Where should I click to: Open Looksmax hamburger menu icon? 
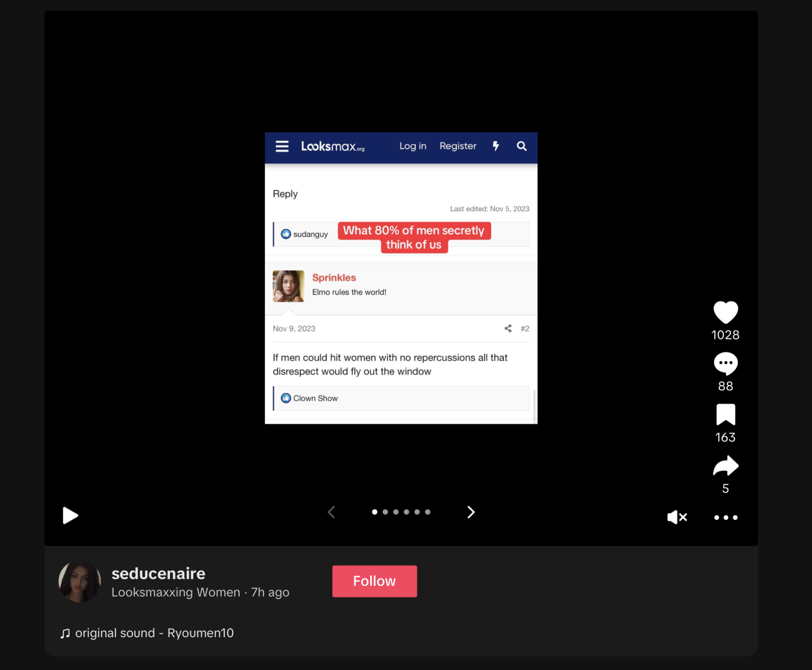pyautogui.click(x=282, y=146)
